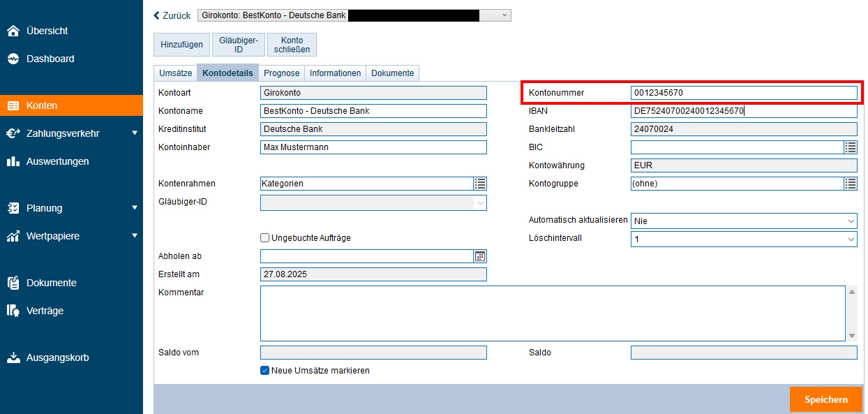Open Dashboard via its sidebar icon
868x414 pixels.
tap(13, 59)
